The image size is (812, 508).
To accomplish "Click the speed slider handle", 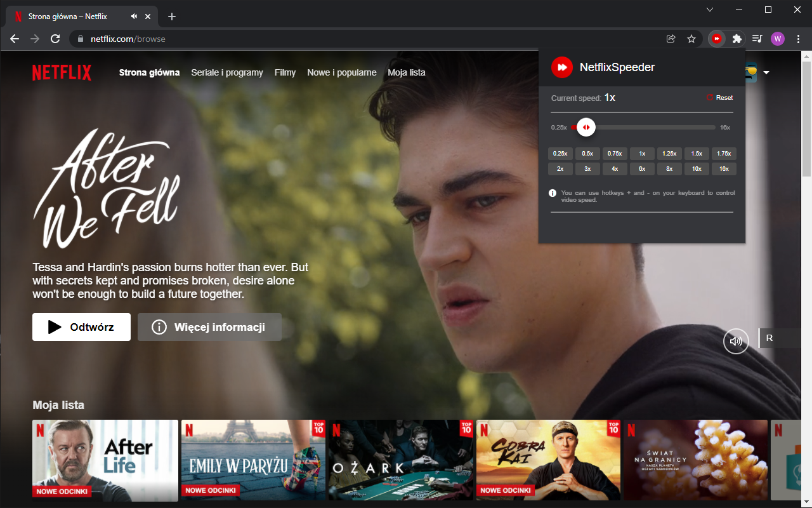I will point(586,128).
